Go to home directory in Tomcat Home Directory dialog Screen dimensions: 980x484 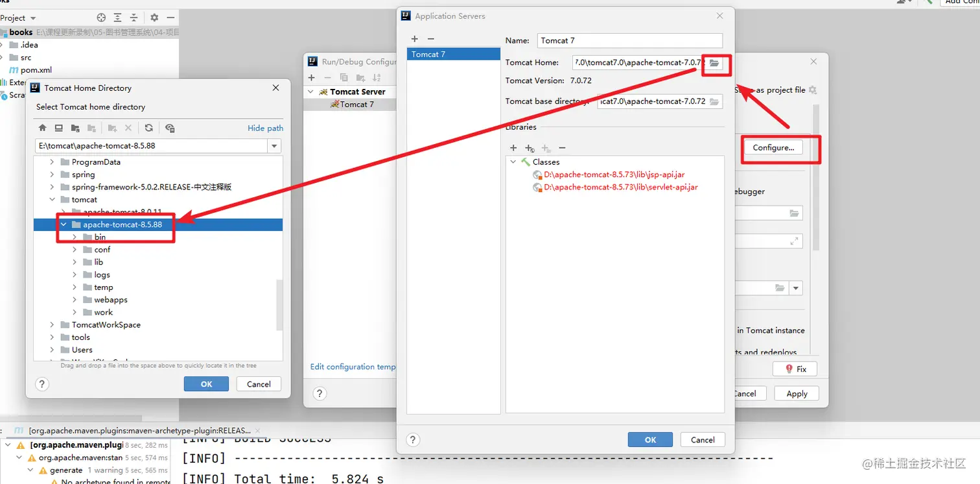pyautogui.click(x=43, y=128)
